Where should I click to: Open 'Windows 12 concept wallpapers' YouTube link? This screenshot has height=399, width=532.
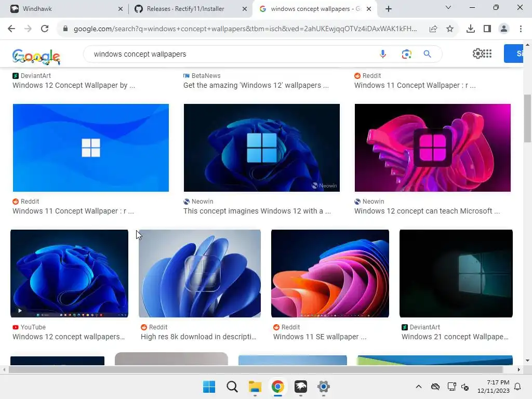[69, 337]
